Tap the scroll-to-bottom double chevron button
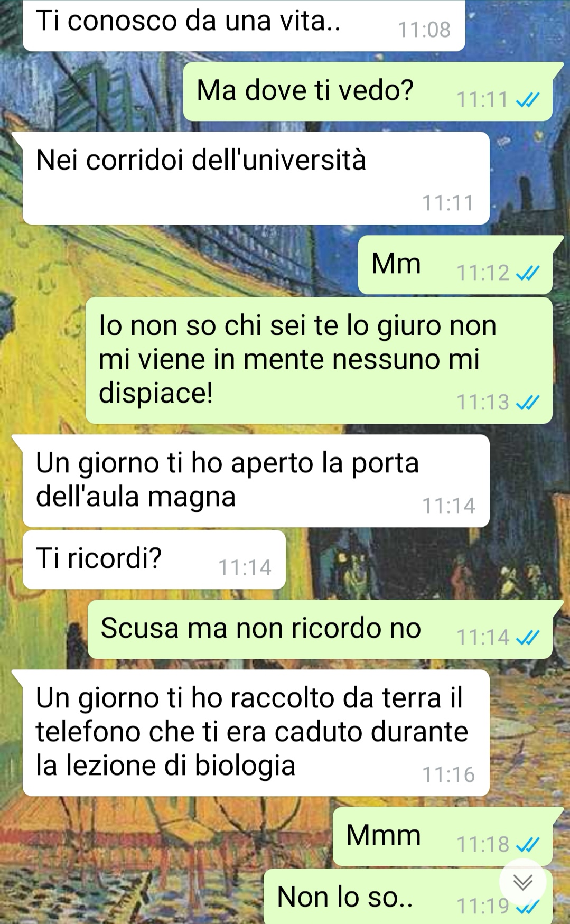The width and height of the screenshot is (570, 924). point(523,882)
